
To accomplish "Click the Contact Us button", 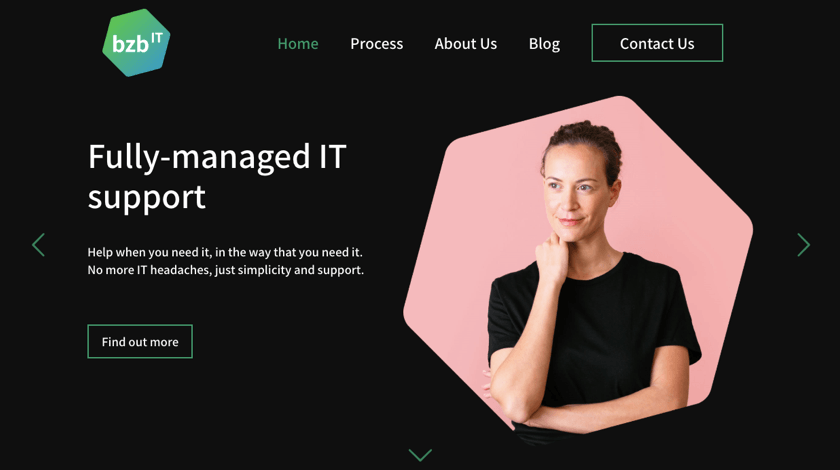I will pos(657,43).
